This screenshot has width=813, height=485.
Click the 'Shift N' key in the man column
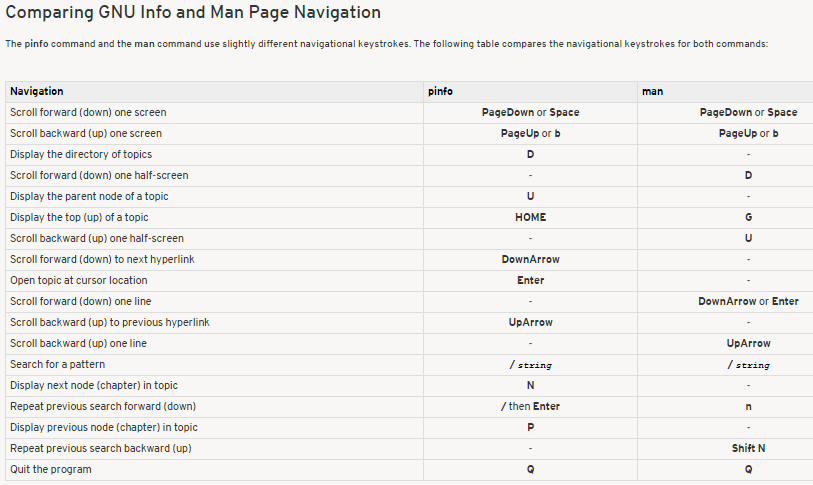[x=748, y=448]
